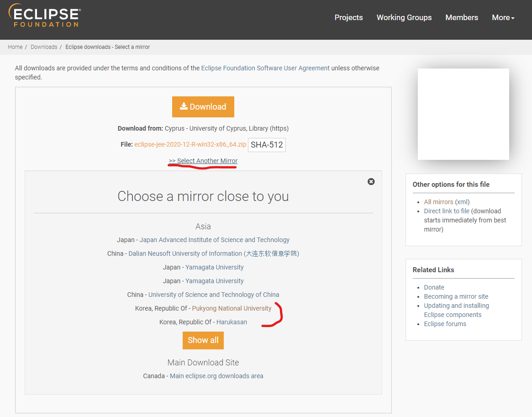Open the Projects menu item
This screenshot has width=532, height=417.
click(x=348, y=18)
